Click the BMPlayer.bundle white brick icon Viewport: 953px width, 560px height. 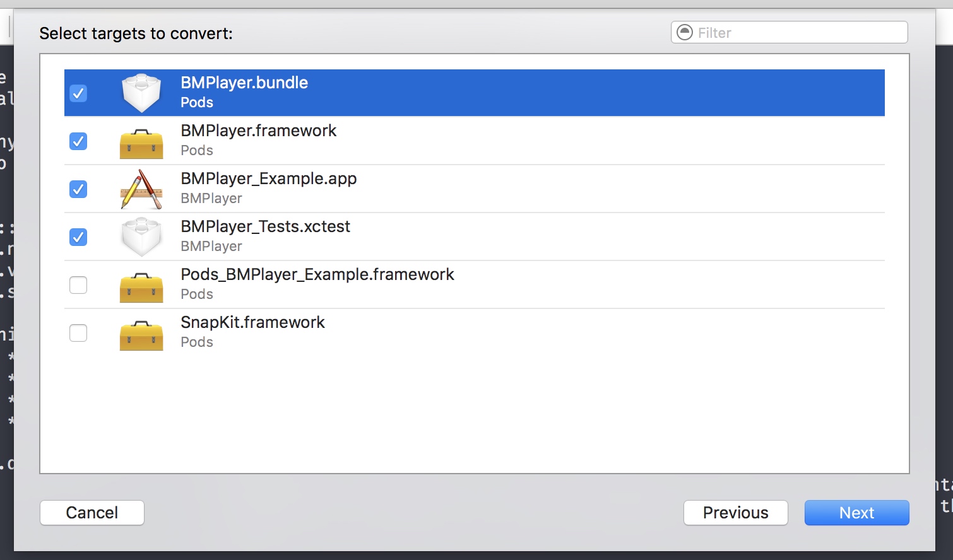(141, 93)
